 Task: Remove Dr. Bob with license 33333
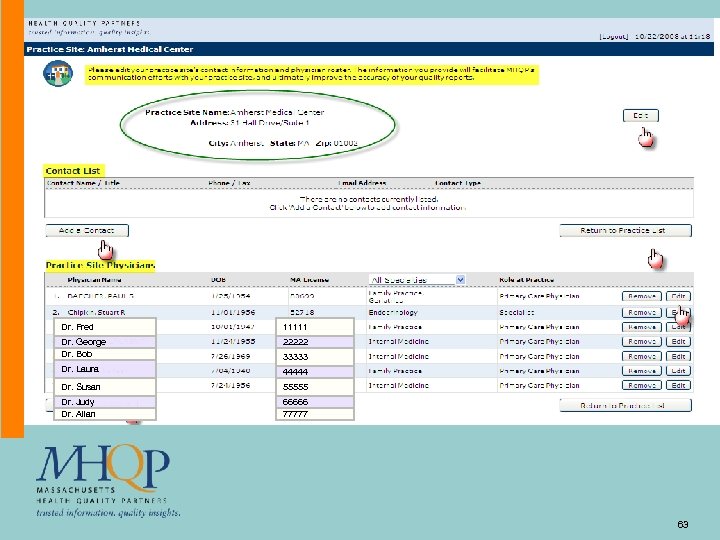[641, 356]
